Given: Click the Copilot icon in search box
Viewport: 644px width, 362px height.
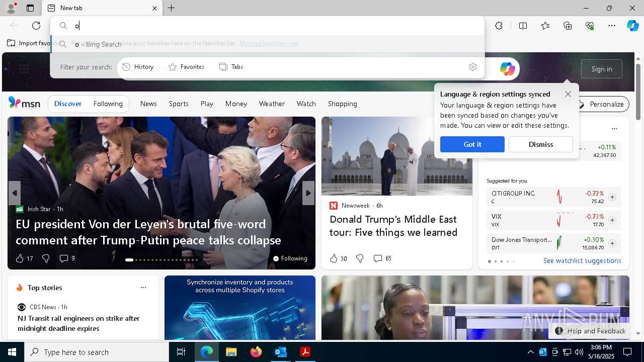Looking at the screenshot, I should pos(507,69).
